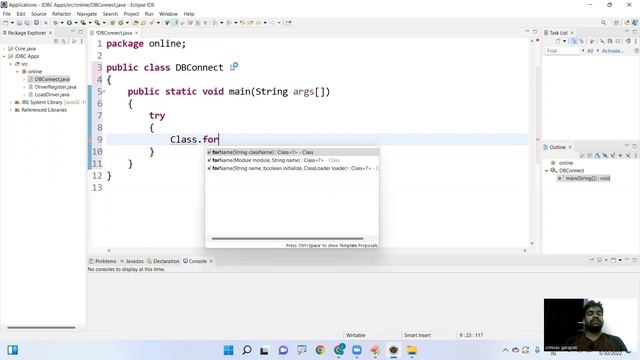Click the Save All toolbar icon
640x360 pixels.
click(27, 22)
